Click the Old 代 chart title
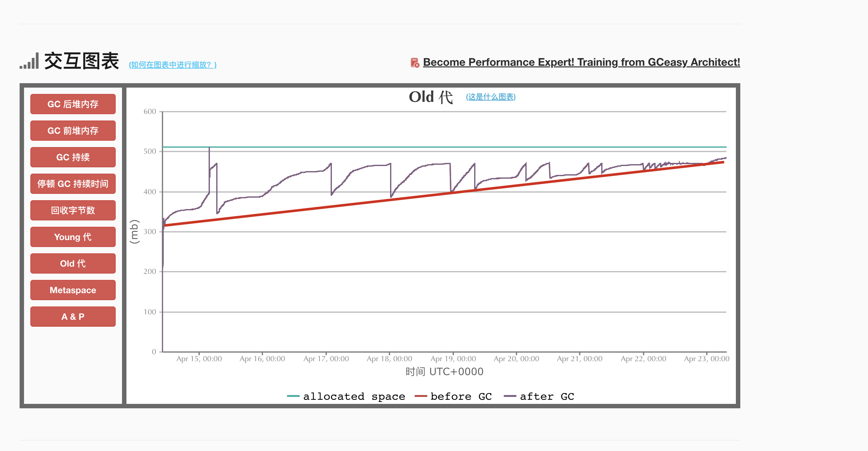868x451 pixels. [x=431, y=97]
